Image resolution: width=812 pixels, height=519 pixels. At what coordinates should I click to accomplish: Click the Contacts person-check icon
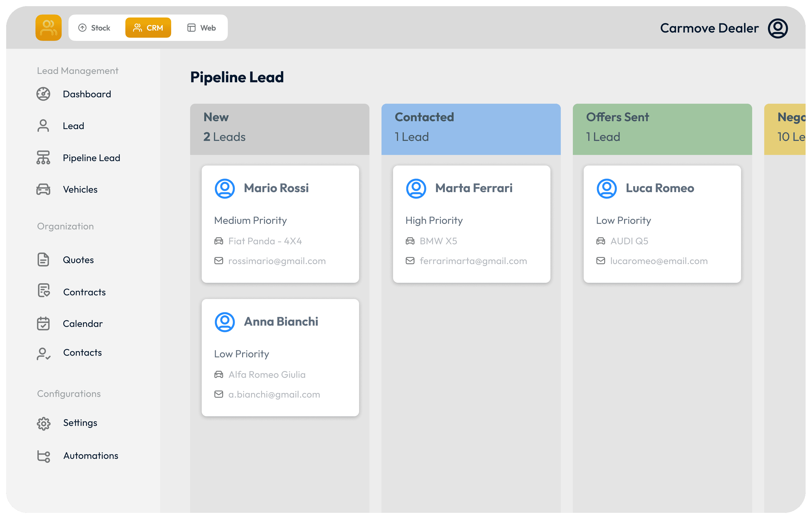point(43,354)
